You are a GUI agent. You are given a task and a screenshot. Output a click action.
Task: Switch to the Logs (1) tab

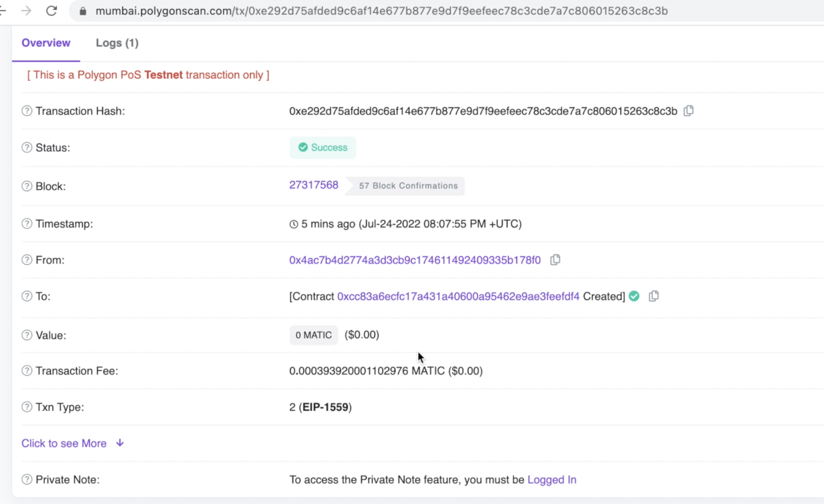coord(117,43)
